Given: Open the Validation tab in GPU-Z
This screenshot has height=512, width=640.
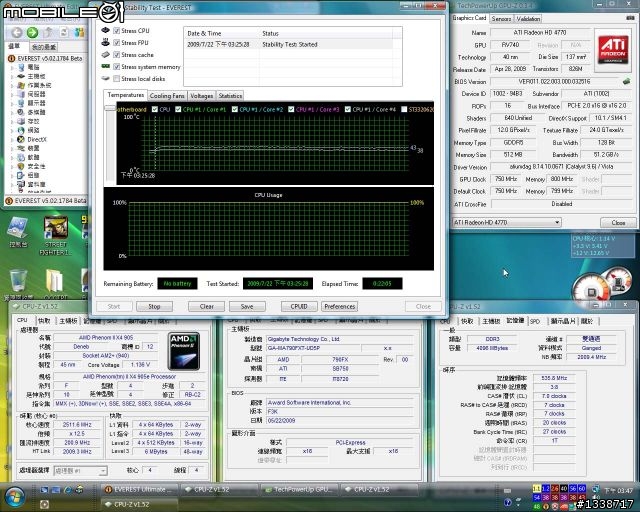Looking at the screenshot, I should [x=528, y=19].
